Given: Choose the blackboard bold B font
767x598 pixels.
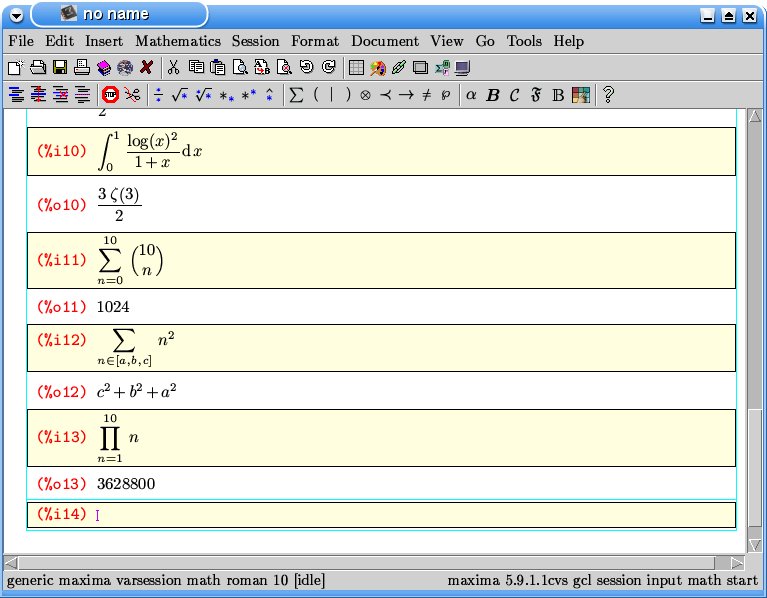Looking at the screenshot, I should coord(558,95).
